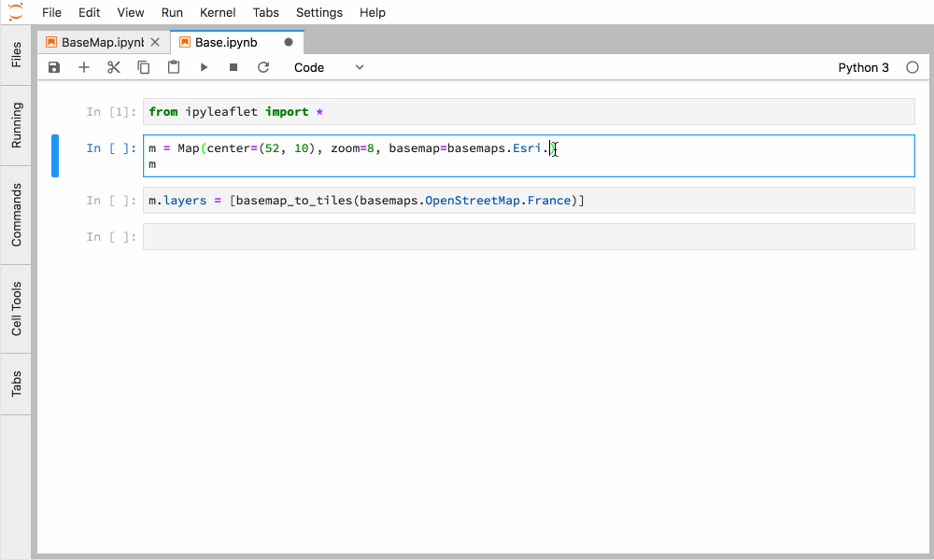Insert a new cell with the plus icon
The width and height of the screenshot is (934, 560).
(84, 67)
